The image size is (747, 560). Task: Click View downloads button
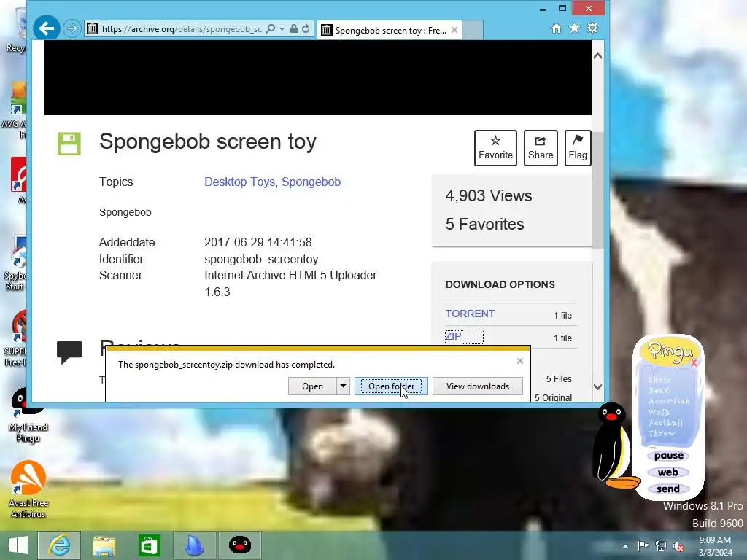478,386
